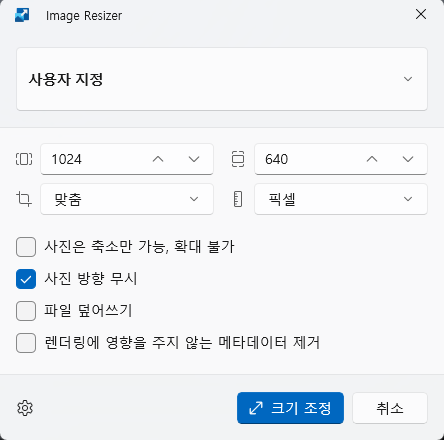Click the crop fit-mode icon
444x440 pixels.
coord(24,199)
